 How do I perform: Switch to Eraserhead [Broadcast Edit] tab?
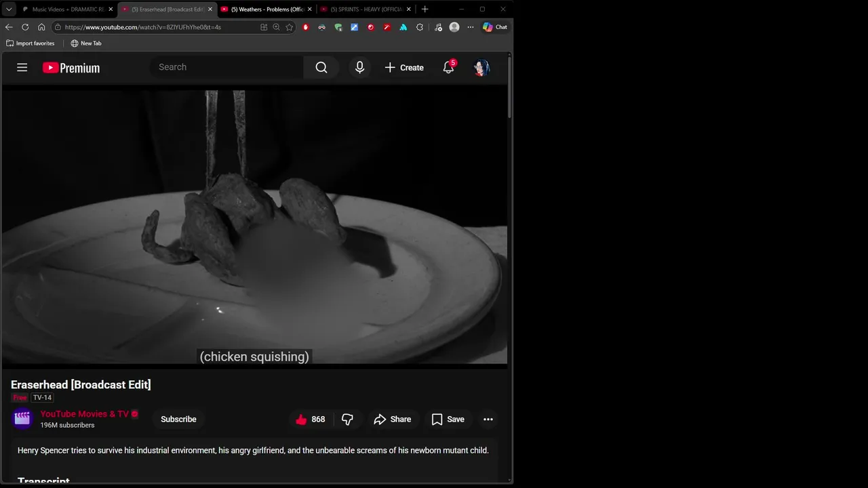click(x=167, y=9)
